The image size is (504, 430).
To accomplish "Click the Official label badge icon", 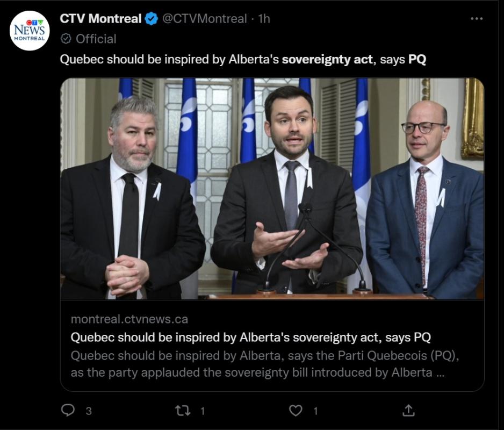I will [x=66, y=39].
